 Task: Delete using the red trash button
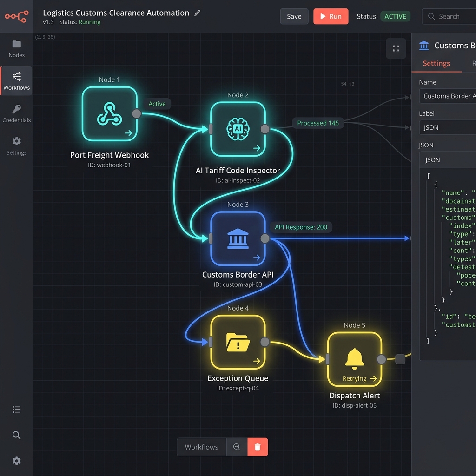coord(258,447)
